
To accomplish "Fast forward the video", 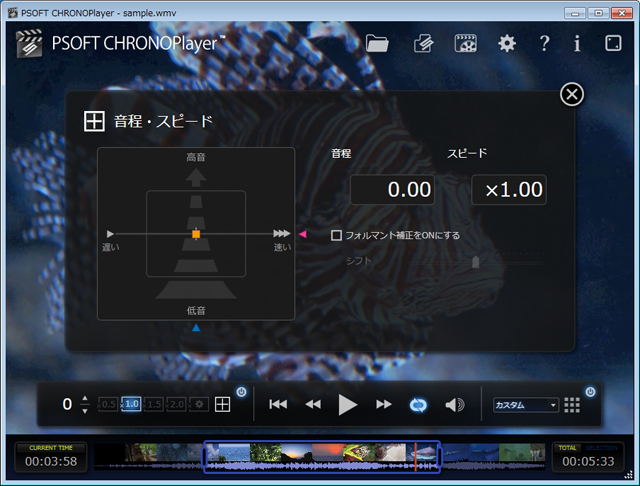I will point(384,404).
